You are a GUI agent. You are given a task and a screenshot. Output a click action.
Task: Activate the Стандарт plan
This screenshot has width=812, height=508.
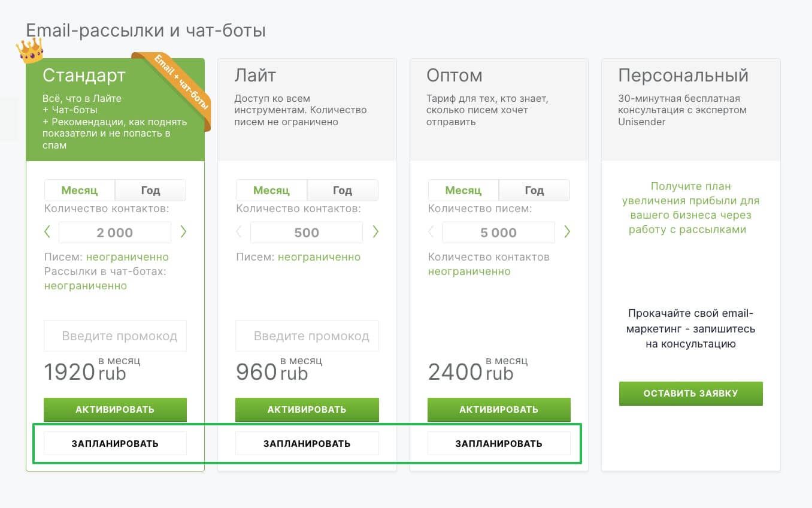coord(115,410)
